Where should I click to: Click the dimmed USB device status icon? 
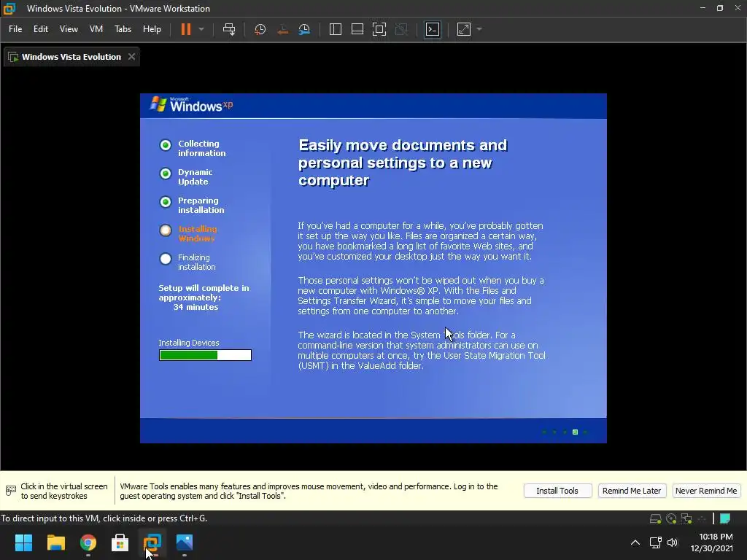click(x=702, y=518)
